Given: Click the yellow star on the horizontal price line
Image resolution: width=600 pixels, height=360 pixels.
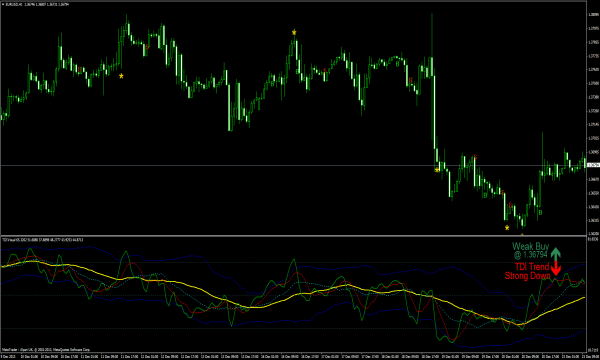Looking at the screenshot, I should [437, 169].
